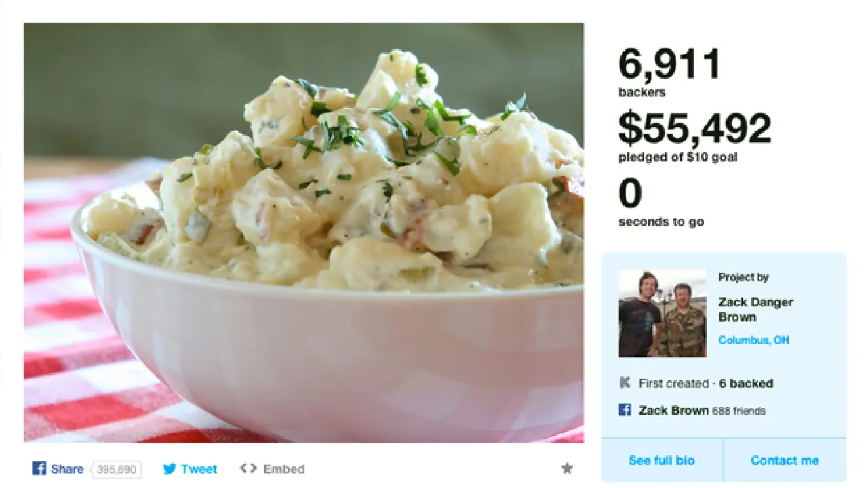
Task: Click See full bio
Action: coord(662,460)
